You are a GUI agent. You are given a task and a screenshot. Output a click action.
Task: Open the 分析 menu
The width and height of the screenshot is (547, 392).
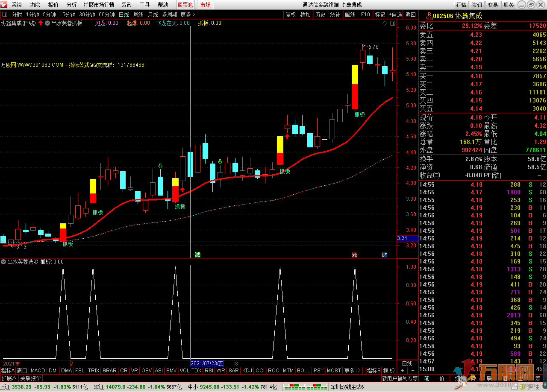click(72, 5)
